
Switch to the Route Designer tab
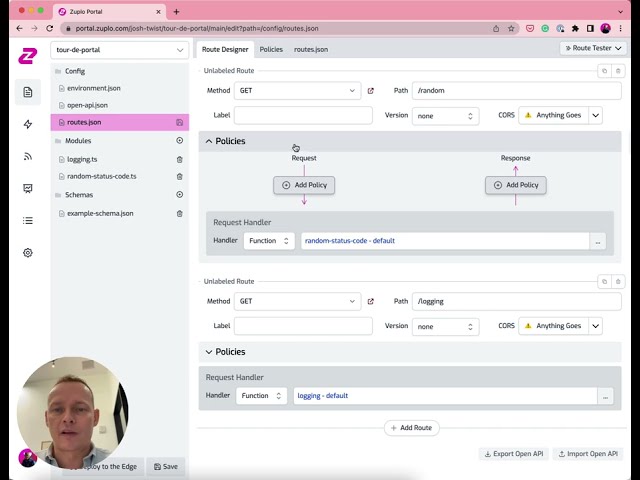click(x=225, y=49)
